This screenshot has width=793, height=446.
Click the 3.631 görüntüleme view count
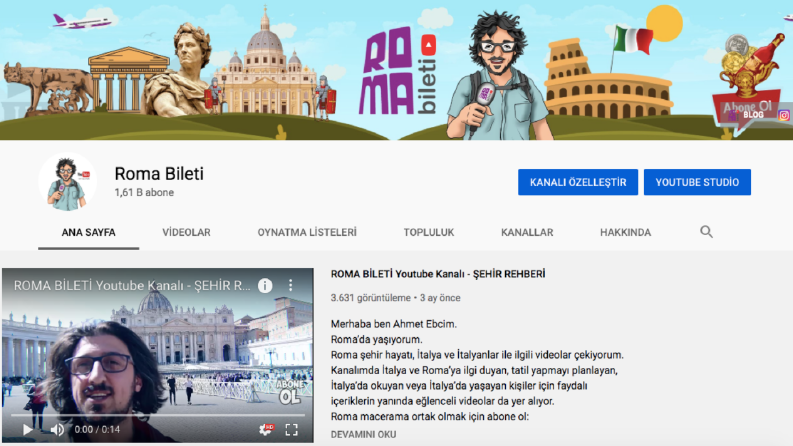pos(371,298)
